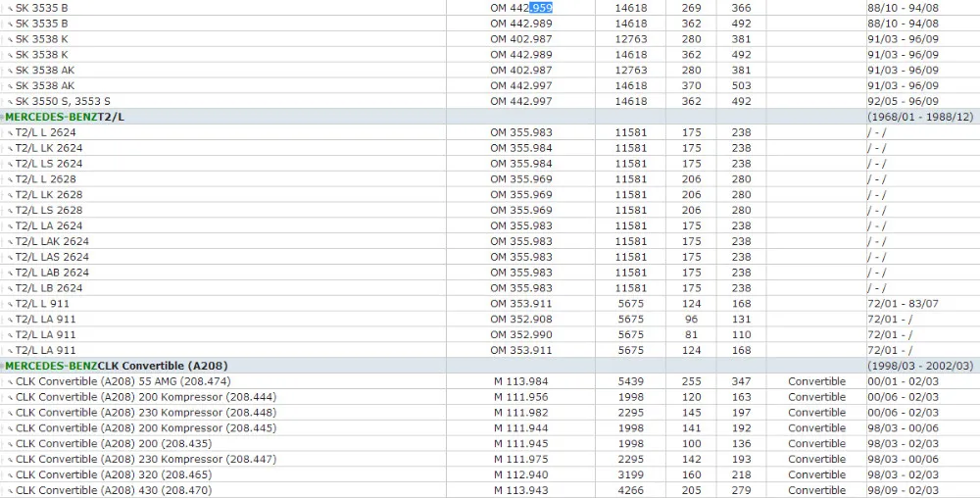The width and height of the screenshot is (980, 498).
Task: Click the 5439 displacement value
Action: click(630, 381)
